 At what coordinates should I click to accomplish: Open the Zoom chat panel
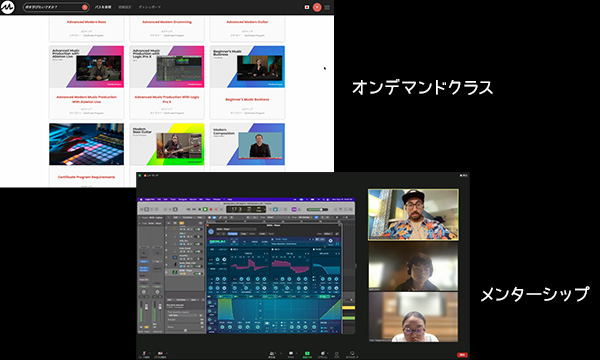click(291, 353)
